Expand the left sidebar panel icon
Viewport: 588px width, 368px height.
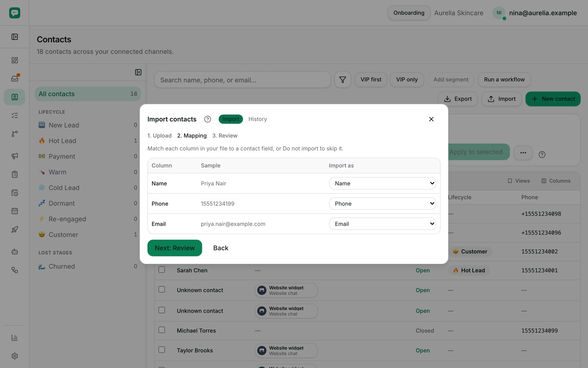[x=14, y=37]
